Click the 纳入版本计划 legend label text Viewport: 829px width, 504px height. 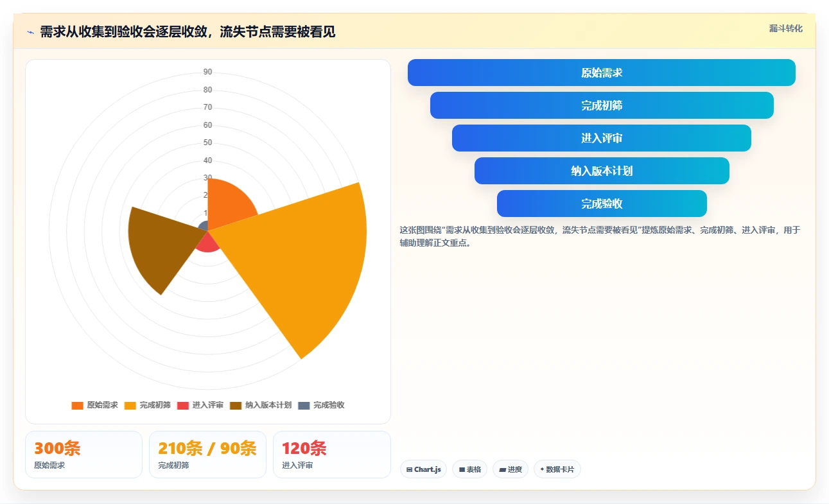point(268,405)
